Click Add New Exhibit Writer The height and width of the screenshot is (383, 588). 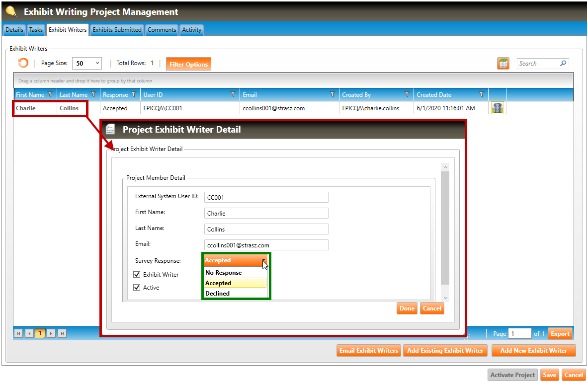click(533, 351)
